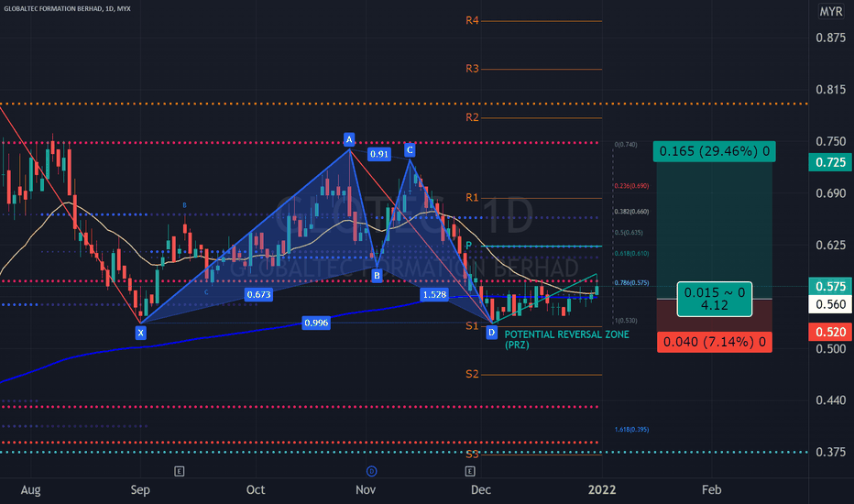The image size is (854, 504).
Task: Click 0.375 on the price axis
Action: [830, 453]
